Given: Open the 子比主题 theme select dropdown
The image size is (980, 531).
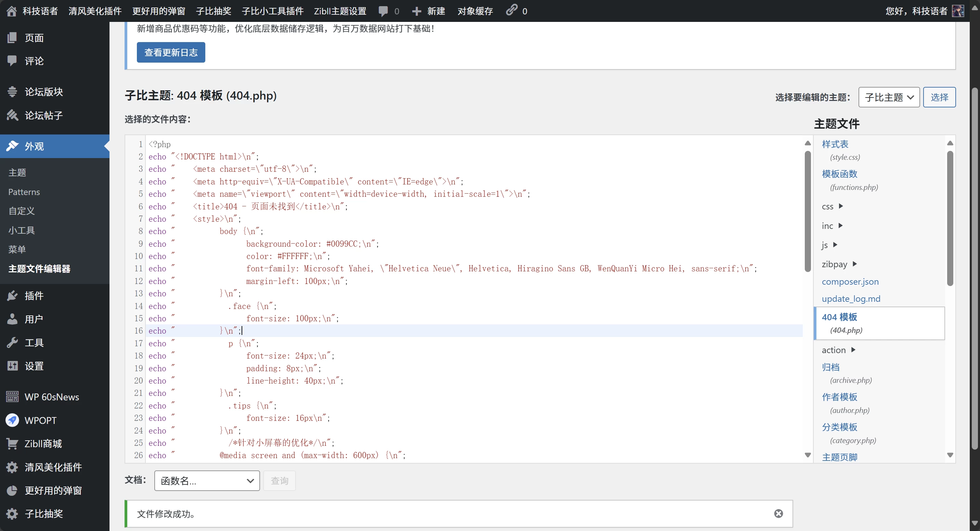Looking at the screenshot, I should point(889,98).
